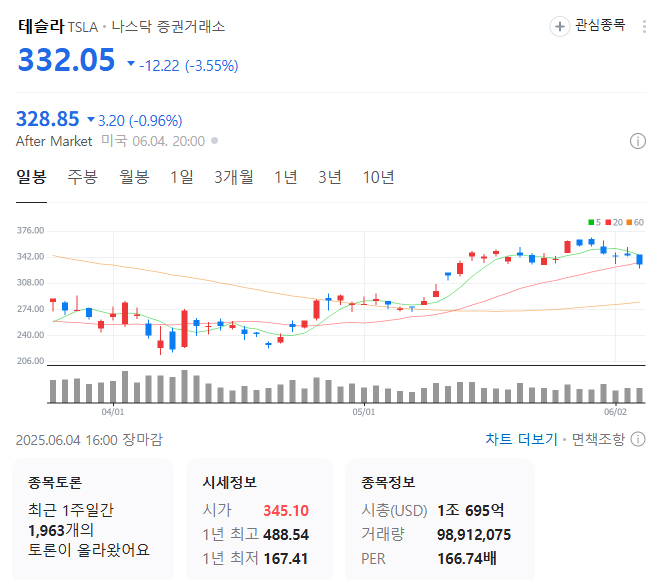654x580 pixels.
Task: Select the 일봉 daily candle tab
Action: click(31, 177)
